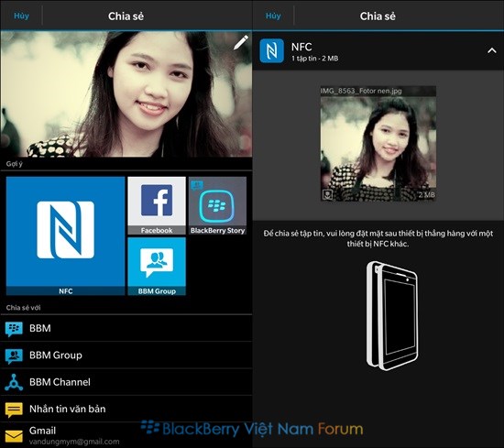Open the Facebook share tile
Screen dimensions: 504x448
pyautogui.click(x=157, y=206)
